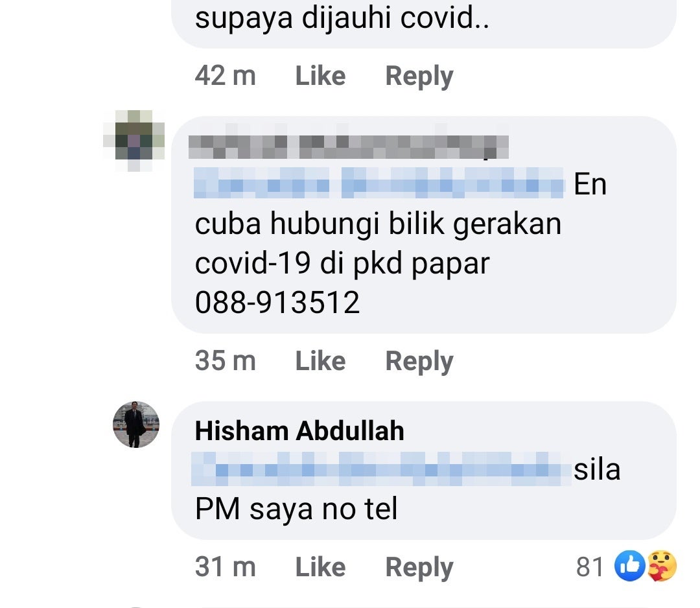
Task: Click the 42 m timestamp
Action: point(226,76)
